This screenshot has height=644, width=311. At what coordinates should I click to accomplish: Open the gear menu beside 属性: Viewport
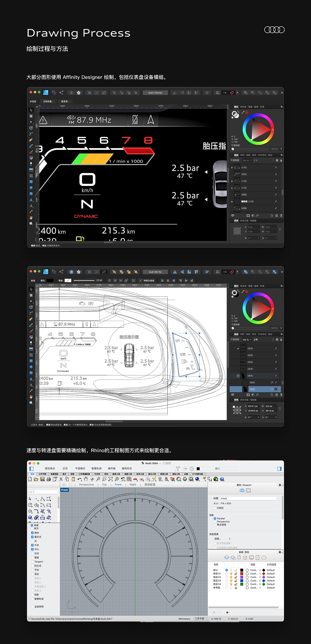point(280,485)
